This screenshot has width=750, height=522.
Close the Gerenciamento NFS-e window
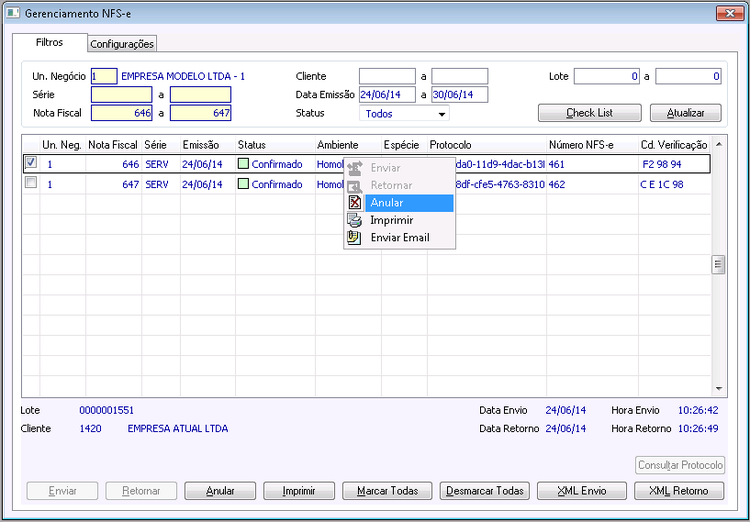(730, 13)
